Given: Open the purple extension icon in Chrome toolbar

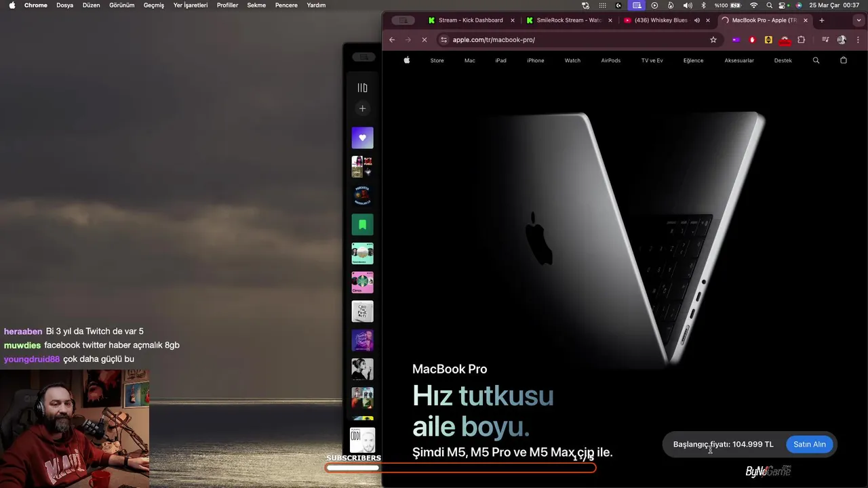Looking at the screenshot, I should click(x=736, y=40).
